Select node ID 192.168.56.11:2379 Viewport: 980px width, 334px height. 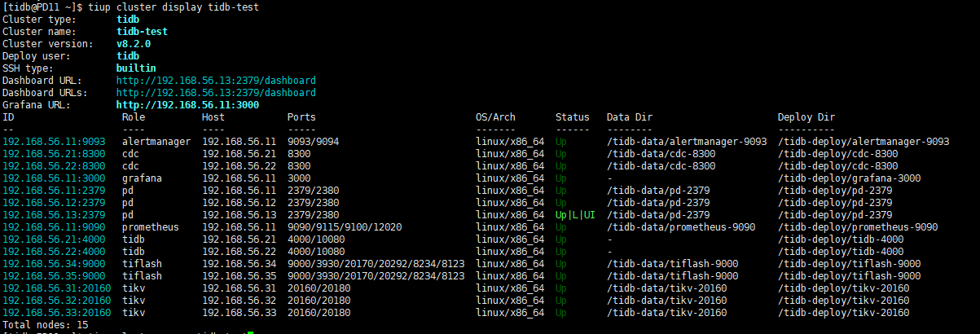54,191
